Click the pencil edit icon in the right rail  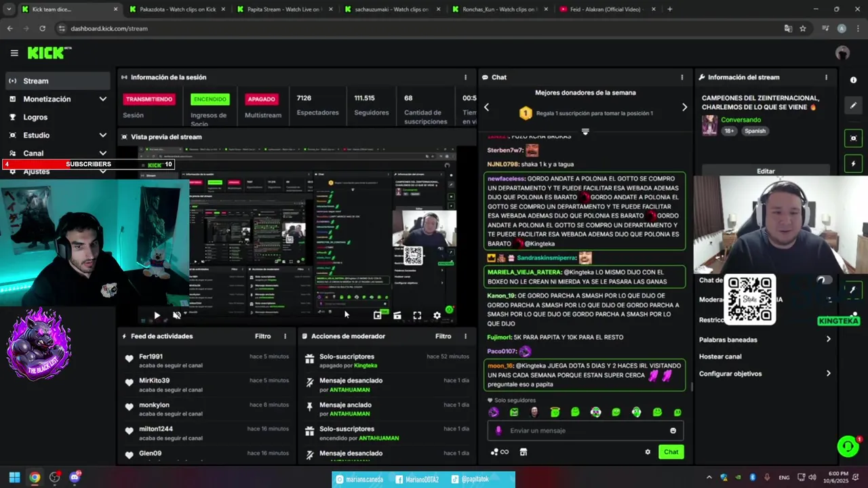coord(853,105)
